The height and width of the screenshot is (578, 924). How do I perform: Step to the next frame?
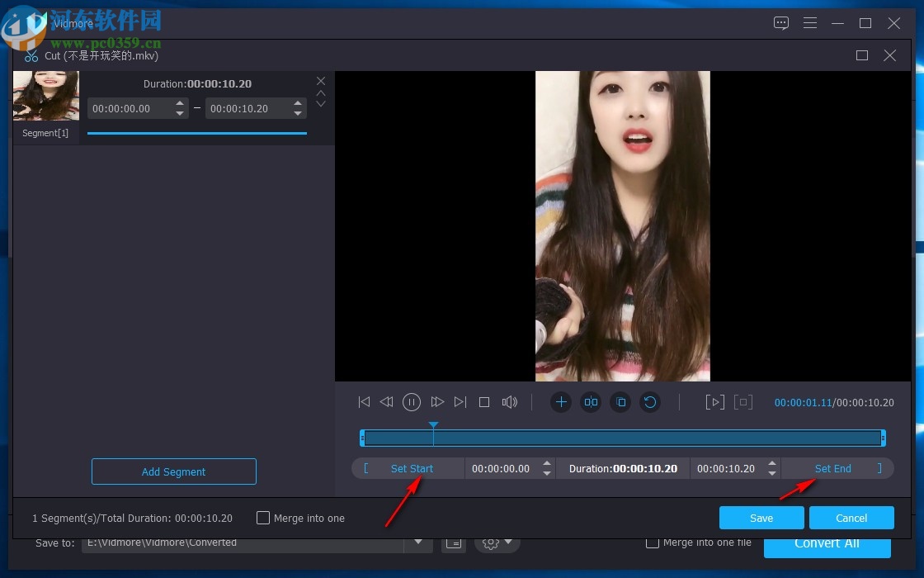click(x=460, y=401)
